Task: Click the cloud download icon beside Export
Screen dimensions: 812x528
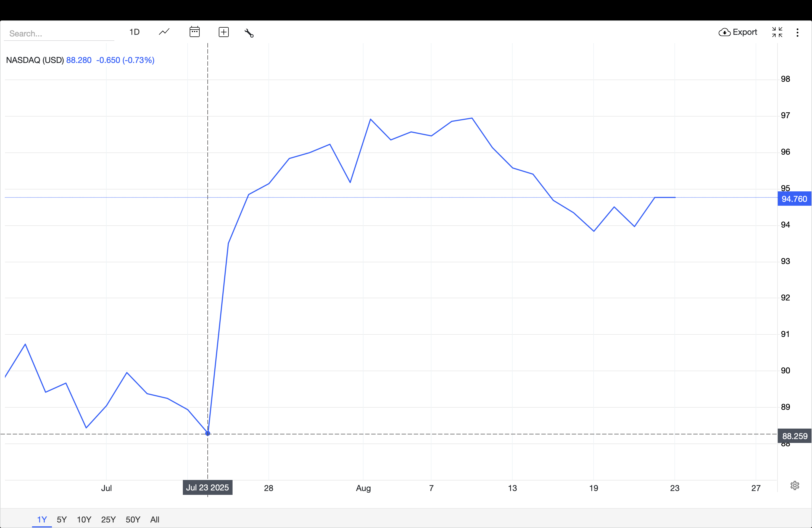Action: (x=724, y=32)
